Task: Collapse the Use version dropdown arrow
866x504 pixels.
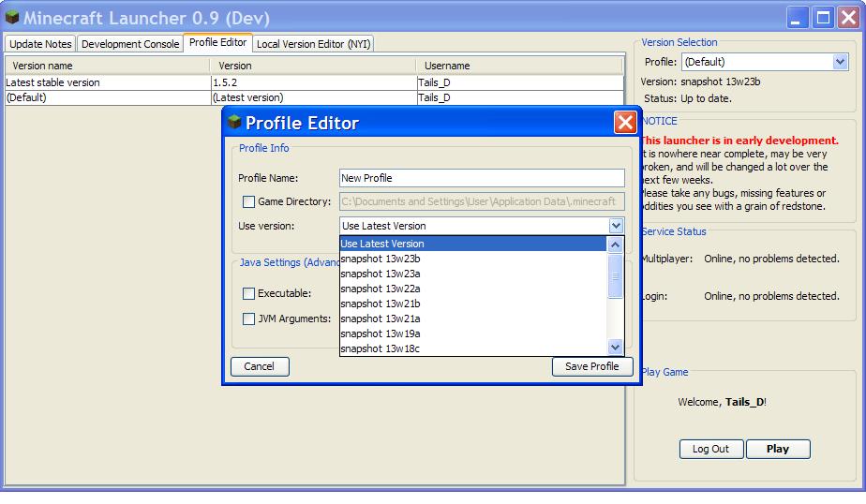Action: tap(616, 226)
